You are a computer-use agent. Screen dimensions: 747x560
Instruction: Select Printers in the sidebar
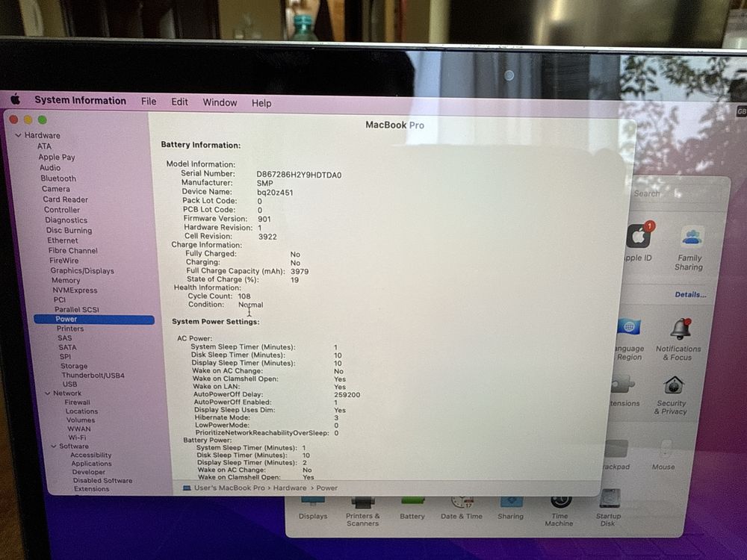click(70, 329)
